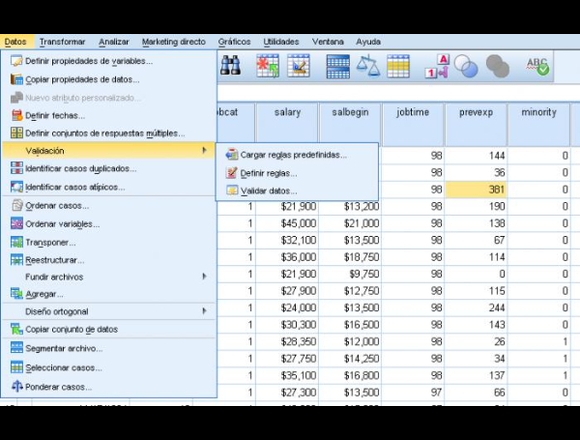580x440 pixels.
Task: Click the Insert Variable toolbar icon
Action: point(299,66)
